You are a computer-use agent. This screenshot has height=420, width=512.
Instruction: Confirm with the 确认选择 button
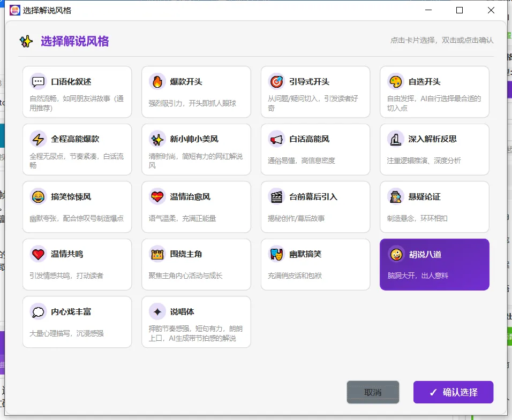coord(453,392)
